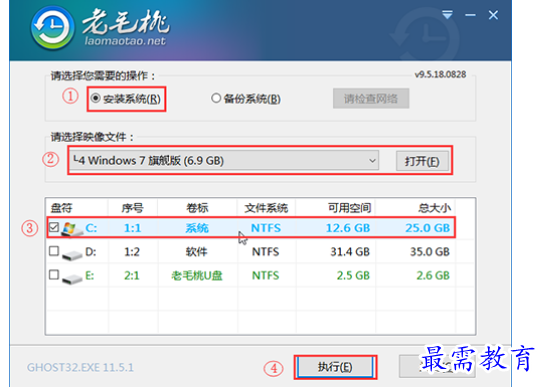Click the disk icon for drive D:
Screen dimensions: 543x390
72,255
